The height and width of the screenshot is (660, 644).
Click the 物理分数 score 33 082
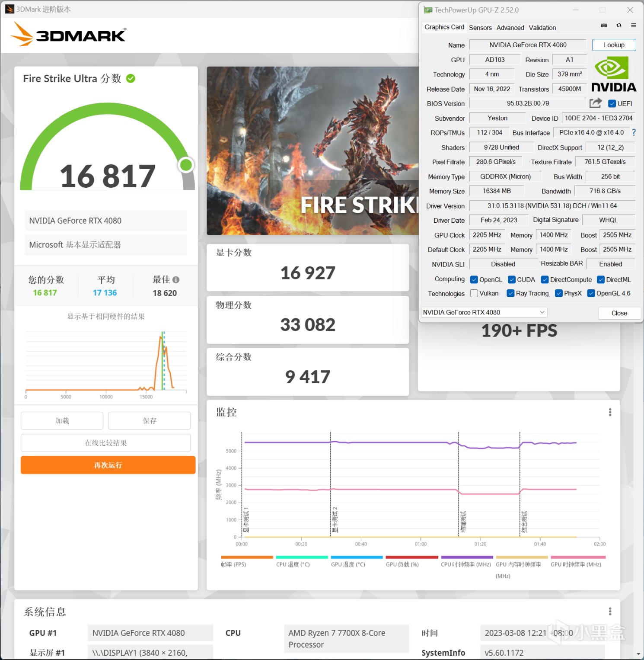[x=308, y=325]
